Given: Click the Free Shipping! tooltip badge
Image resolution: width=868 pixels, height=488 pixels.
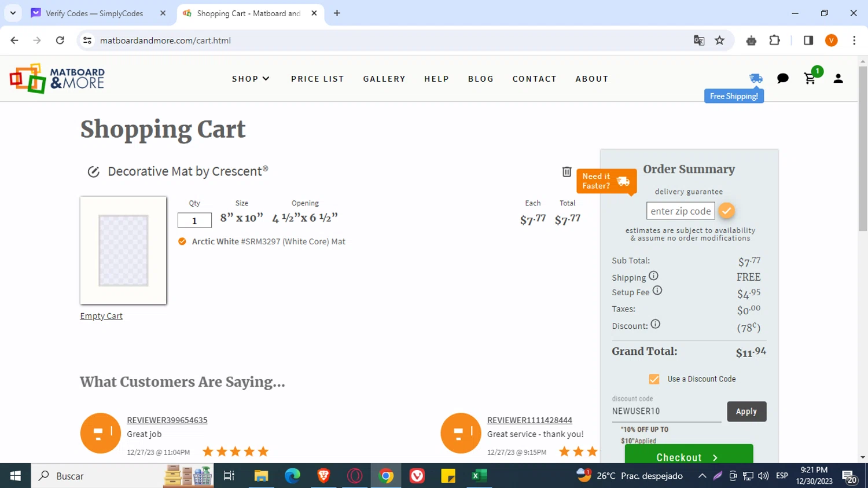Looking at the screenshot, I should tap(734, 96).
